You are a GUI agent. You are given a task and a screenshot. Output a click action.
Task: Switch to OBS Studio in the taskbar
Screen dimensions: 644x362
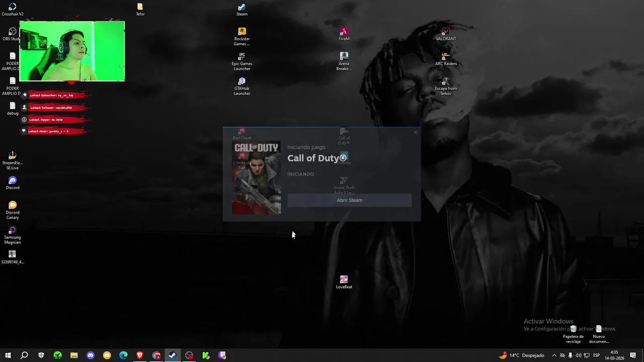(189, 355)
